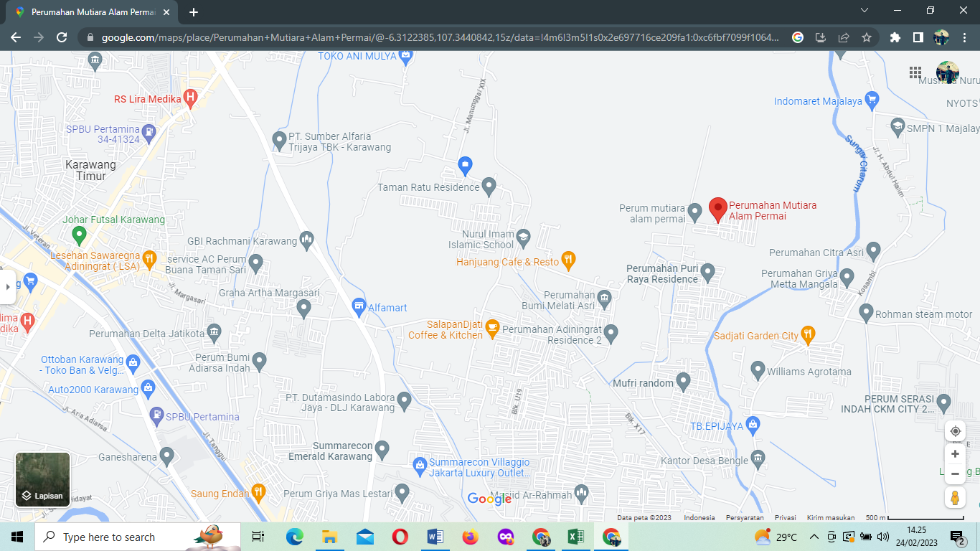The width and height of the screenshot is (980, 551).
Task: Select Summarecon Villaggio Jakarta Luxury Outlet marker
Action: pyautogui.click(x=420, y=466)
